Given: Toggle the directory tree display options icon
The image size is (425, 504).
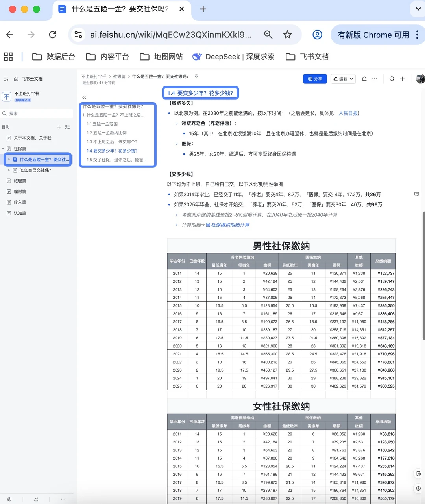Looking at the screenshot, I should click(68, 127).
